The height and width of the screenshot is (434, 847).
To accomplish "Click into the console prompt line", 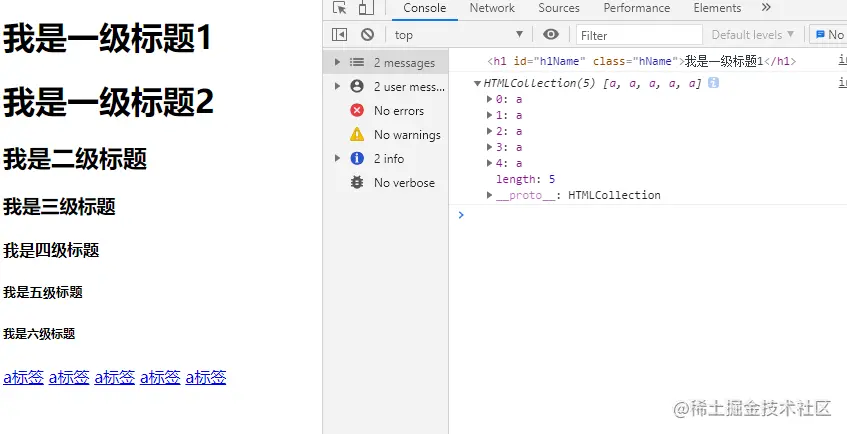I will [648, 215].
